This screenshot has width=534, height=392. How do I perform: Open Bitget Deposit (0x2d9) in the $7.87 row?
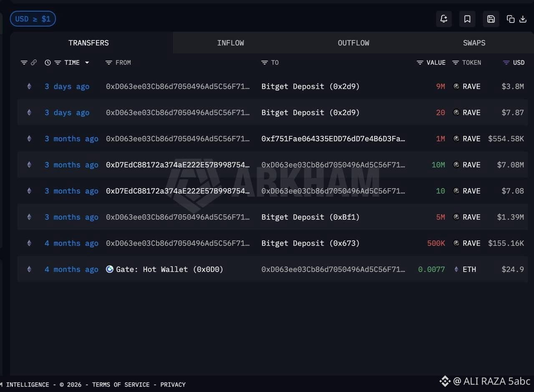coord(310,113)
